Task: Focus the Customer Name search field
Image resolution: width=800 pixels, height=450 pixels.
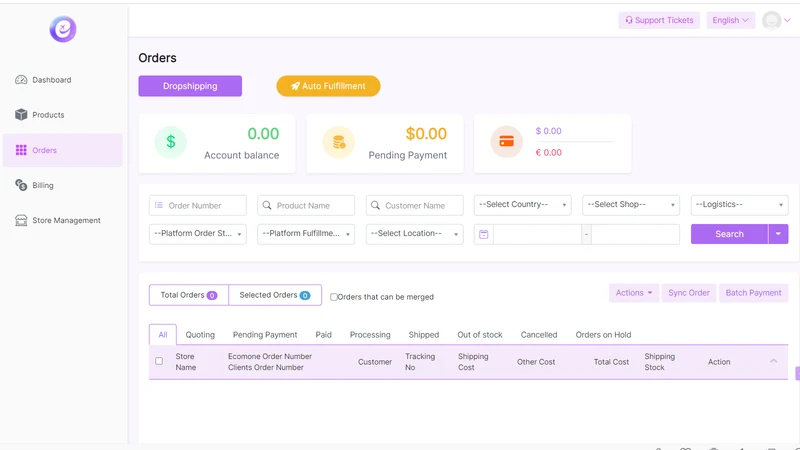Action: coord(414,205)
